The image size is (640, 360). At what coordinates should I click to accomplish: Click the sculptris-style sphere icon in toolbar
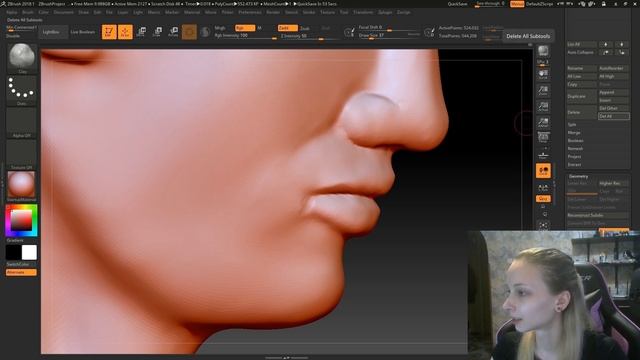(x=205, y=32)
